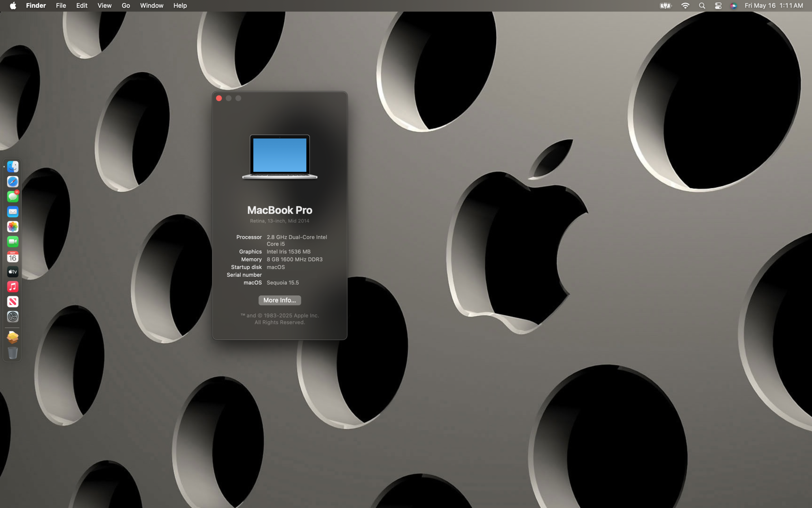Click the More Info... button
The height and width of the screenshot is (508, 812).
(279, 300)
